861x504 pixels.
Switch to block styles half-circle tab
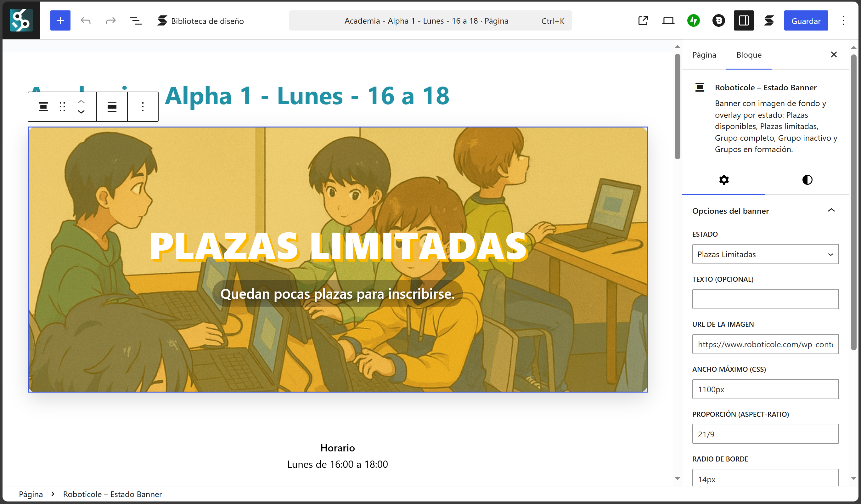pyautogui.click(x=807, y=180)
